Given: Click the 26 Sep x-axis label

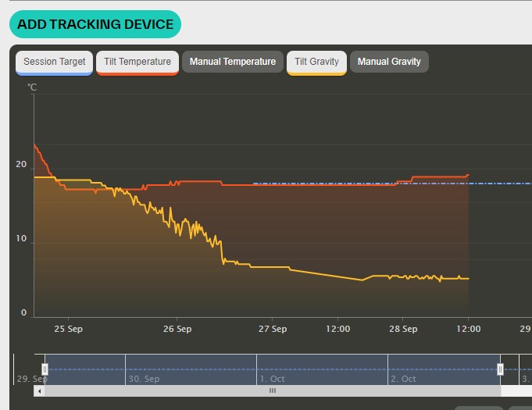Looking at the screenshot, I should tap(177, 329).
